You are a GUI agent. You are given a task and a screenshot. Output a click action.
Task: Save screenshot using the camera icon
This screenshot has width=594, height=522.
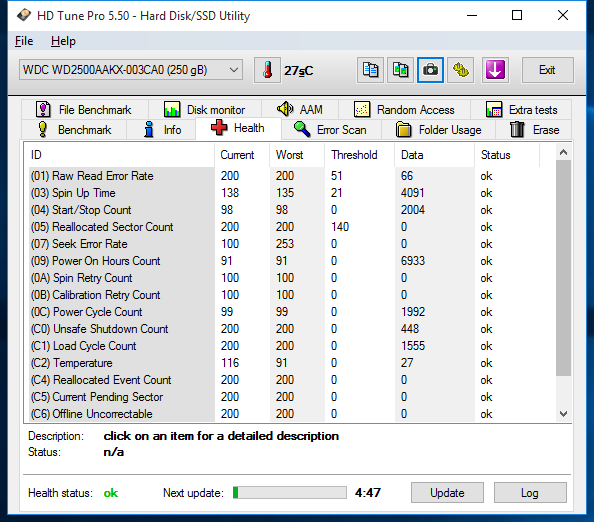430,70
